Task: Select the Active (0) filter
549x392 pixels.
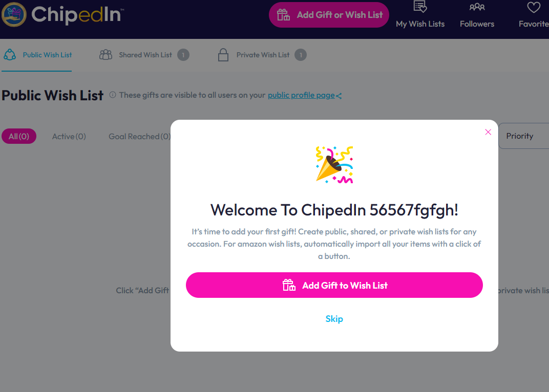Action: 69,137
